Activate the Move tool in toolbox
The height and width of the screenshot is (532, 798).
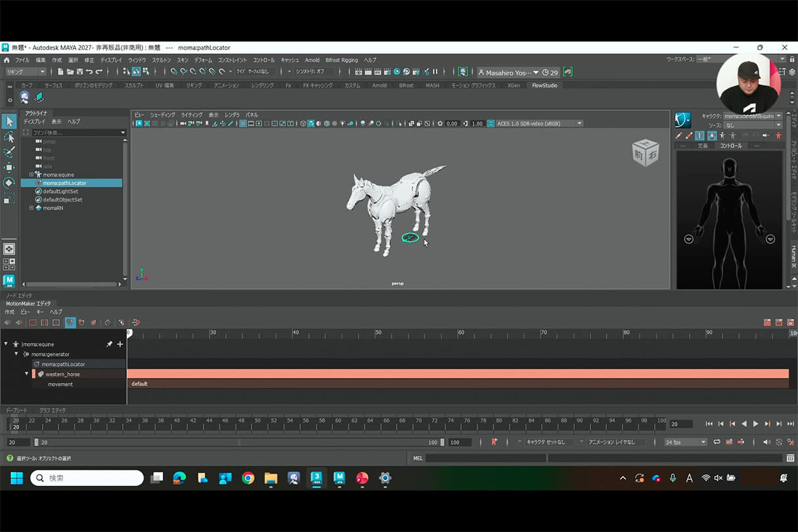[x=9, y=167]
